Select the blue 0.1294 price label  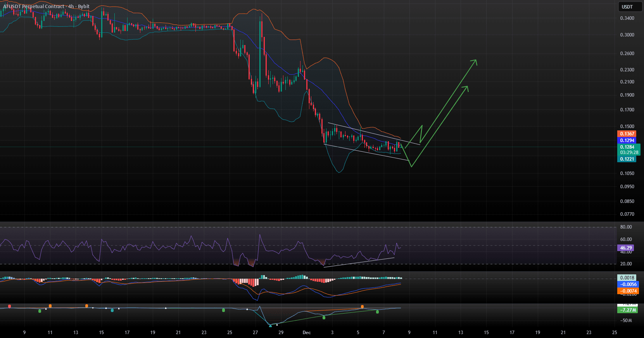[627, 140]
